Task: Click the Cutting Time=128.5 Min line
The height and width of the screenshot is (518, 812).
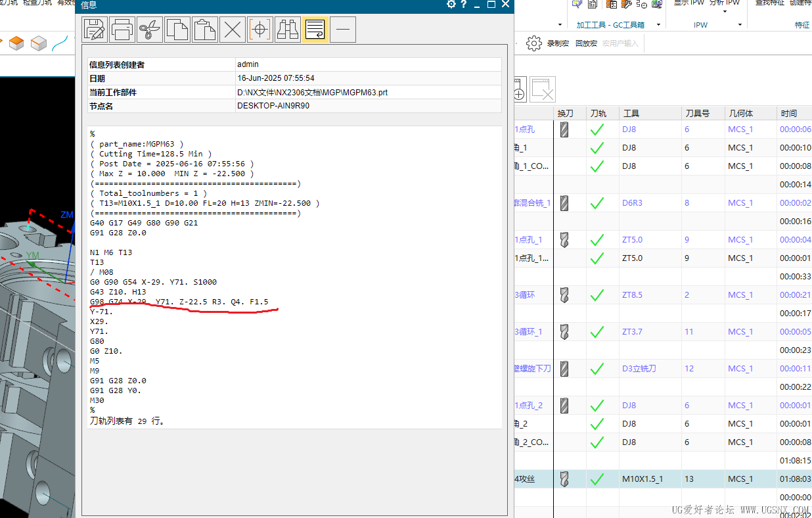Action: [x=150, y=154]
